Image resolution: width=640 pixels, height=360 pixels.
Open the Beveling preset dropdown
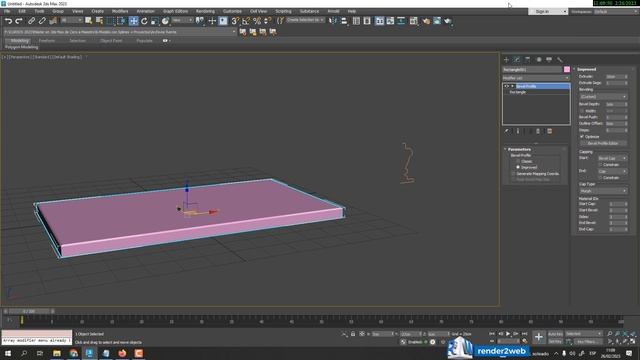click(603, 97)
